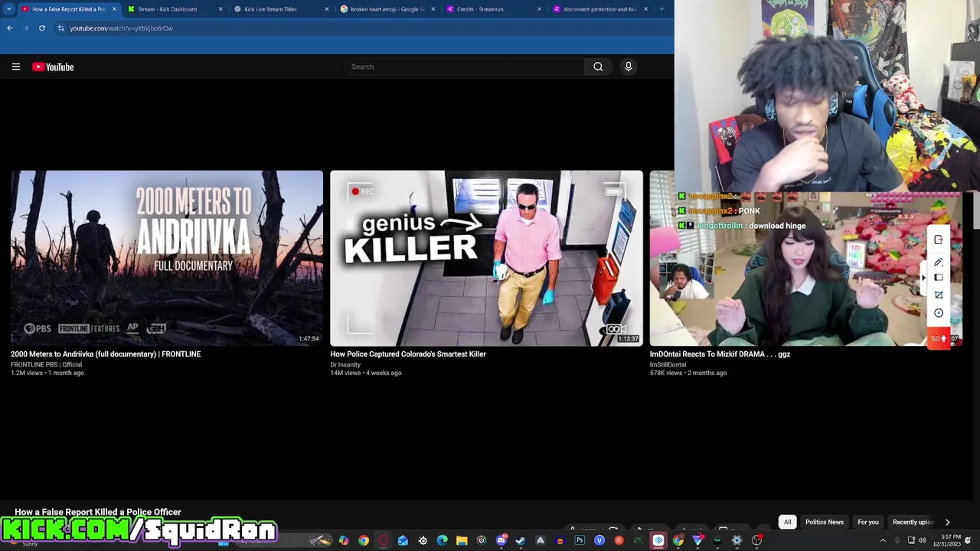Select the Recently uploaded filter chip
This screenshot has width=980, height=551.
[x=913, y=522]
